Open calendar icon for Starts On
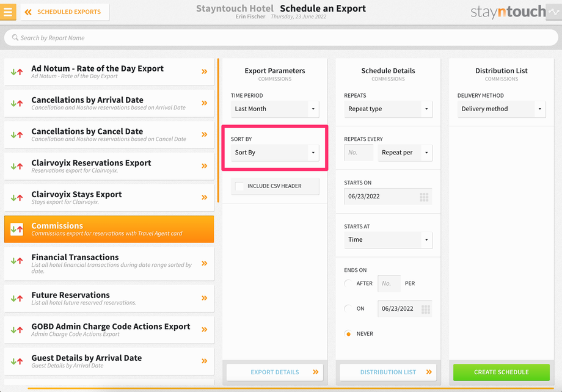 tap(424, 197)
